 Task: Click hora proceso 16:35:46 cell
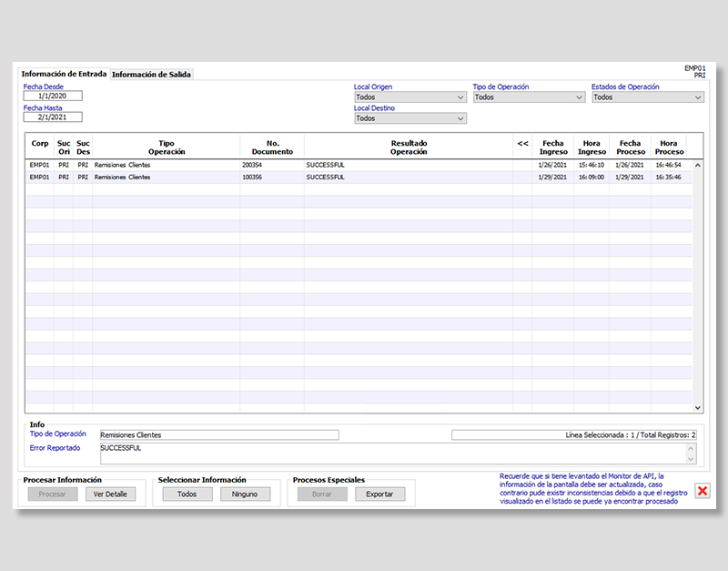click(669, 177)
